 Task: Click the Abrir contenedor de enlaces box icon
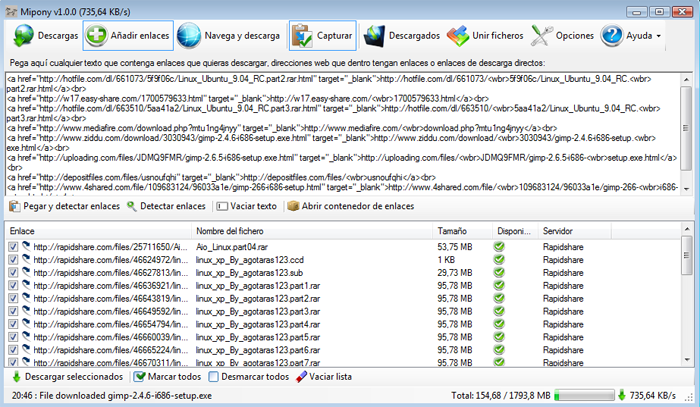[293, 206]
